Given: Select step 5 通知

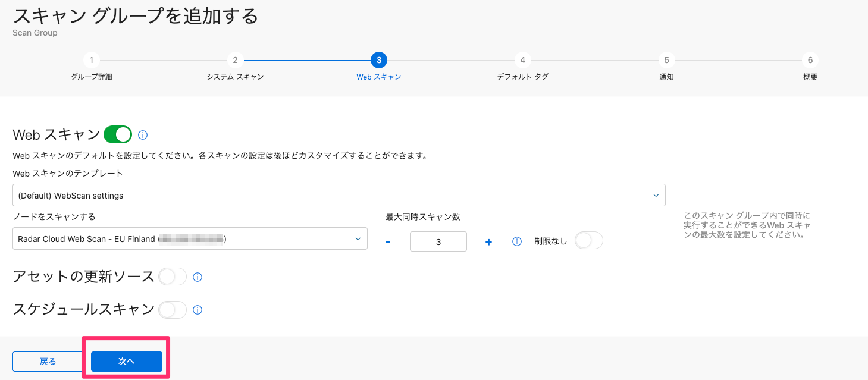Looking at the screenshot, I should (666, 60).
